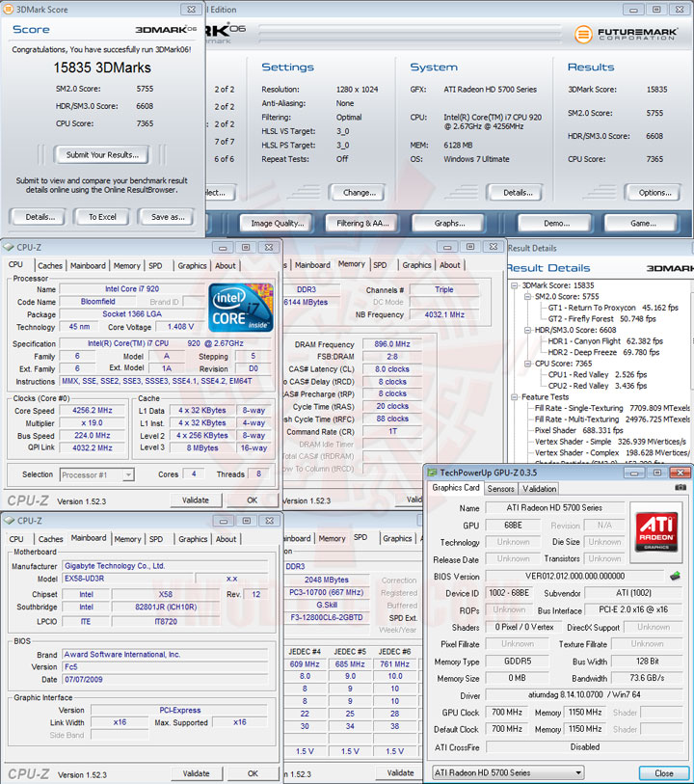Open the Processor #1 selection dropdown

128,474
